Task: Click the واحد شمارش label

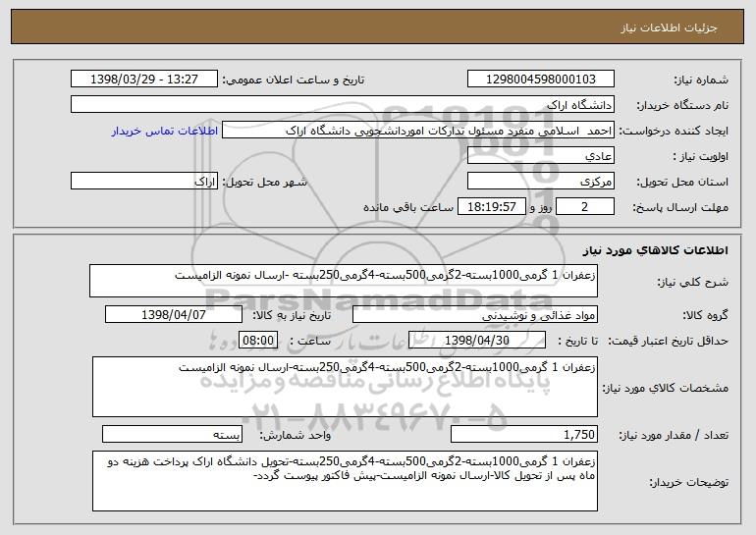Action: (296, 435)
